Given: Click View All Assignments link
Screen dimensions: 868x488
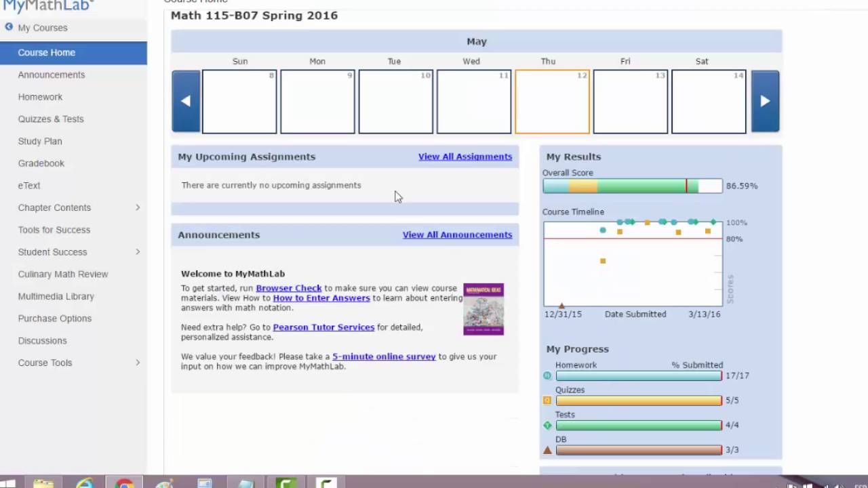Looking at the screenshot, I should click(465, 157).
